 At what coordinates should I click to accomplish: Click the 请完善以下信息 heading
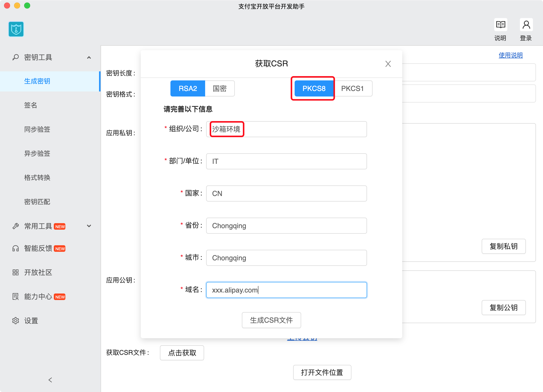[188, 109]
